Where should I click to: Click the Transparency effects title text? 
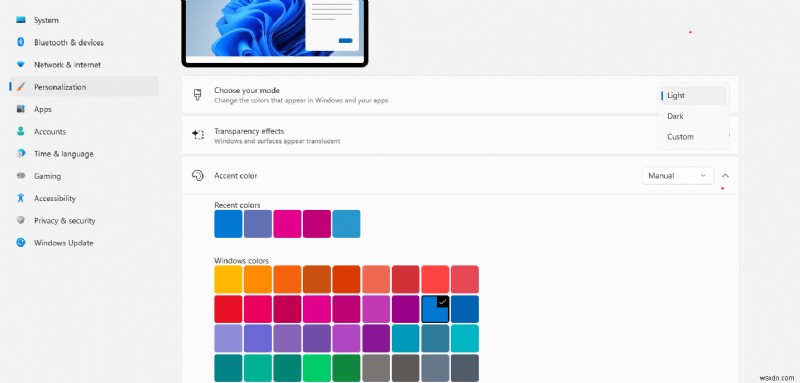[x=249, y=131]
